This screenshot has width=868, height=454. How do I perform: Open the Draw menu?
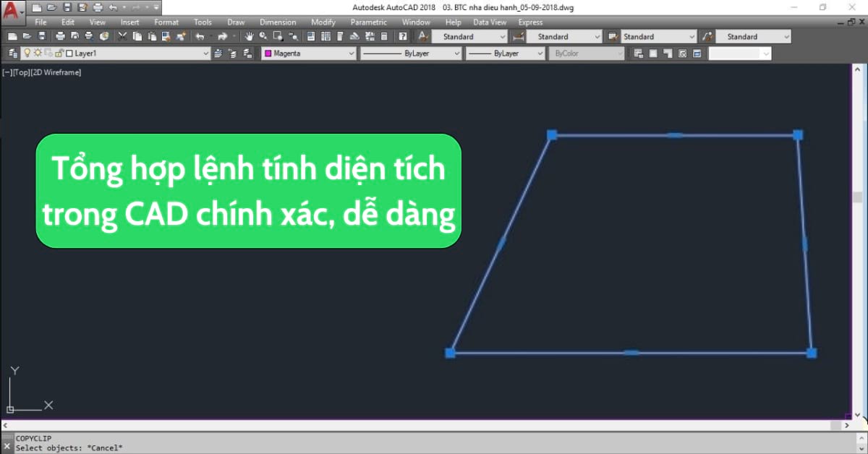pos(236,22)
